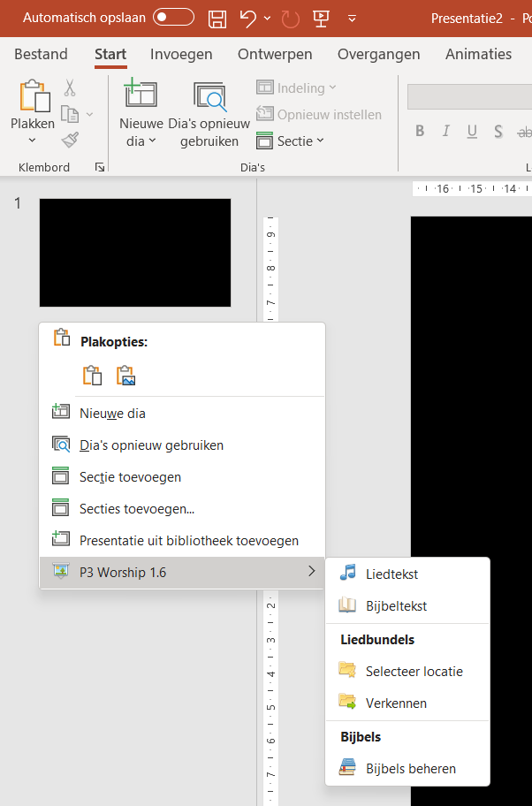
Task: Select the slide 1 thumbnail
Action: (x=135, y=253)
